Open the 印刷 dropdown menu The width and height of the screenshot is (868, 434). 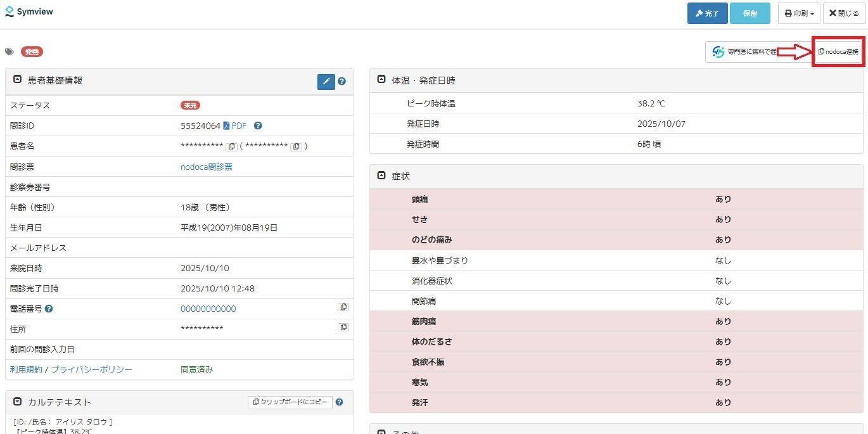pos(799,13)
